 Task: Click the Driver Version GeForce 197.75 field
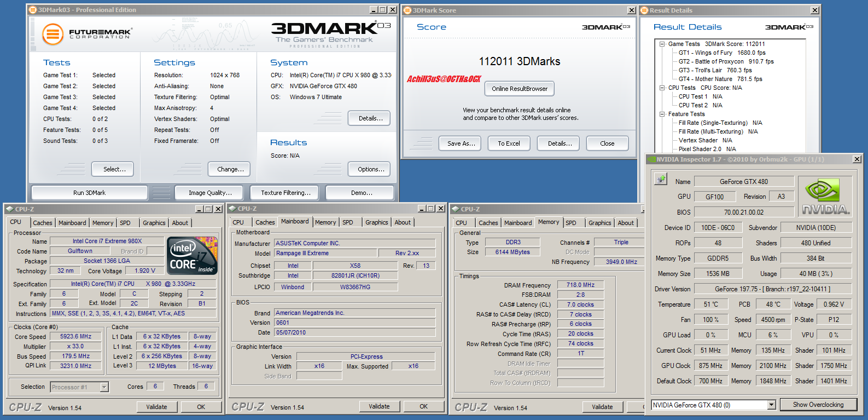coord(772,289)
